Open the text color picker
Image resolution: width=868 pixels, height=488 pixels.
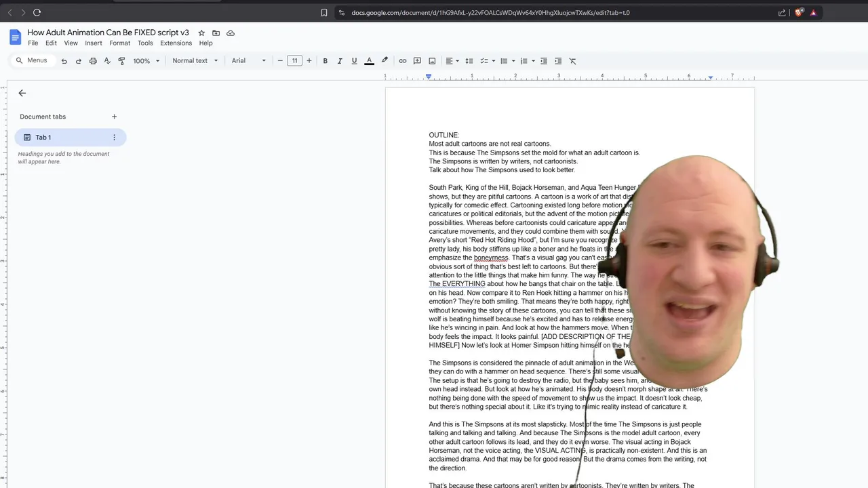tap(370, 61)
